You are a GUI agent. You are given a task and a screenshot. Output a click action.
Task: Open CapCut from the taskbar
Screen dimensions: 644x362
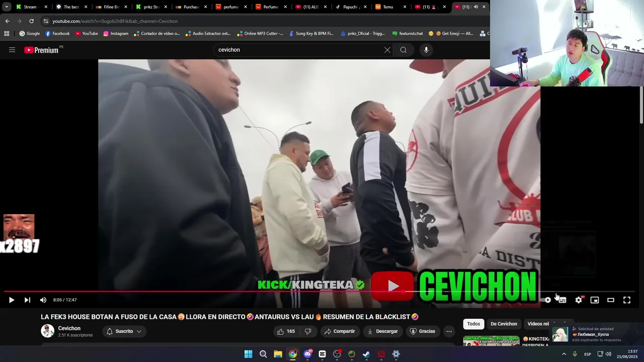pyautogui.click(x=322, y=354)
